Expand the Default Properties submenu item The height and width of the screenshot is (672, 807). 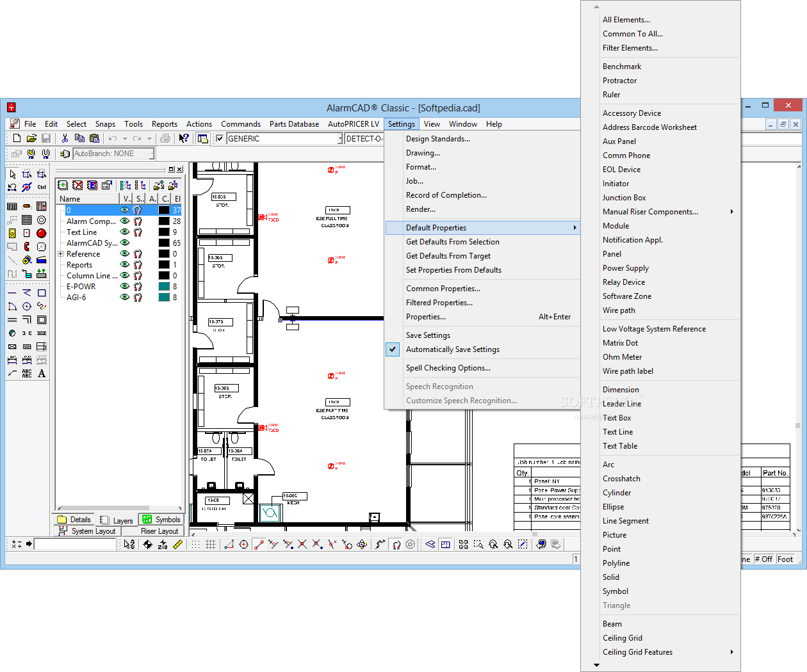(x=483, y=228)
